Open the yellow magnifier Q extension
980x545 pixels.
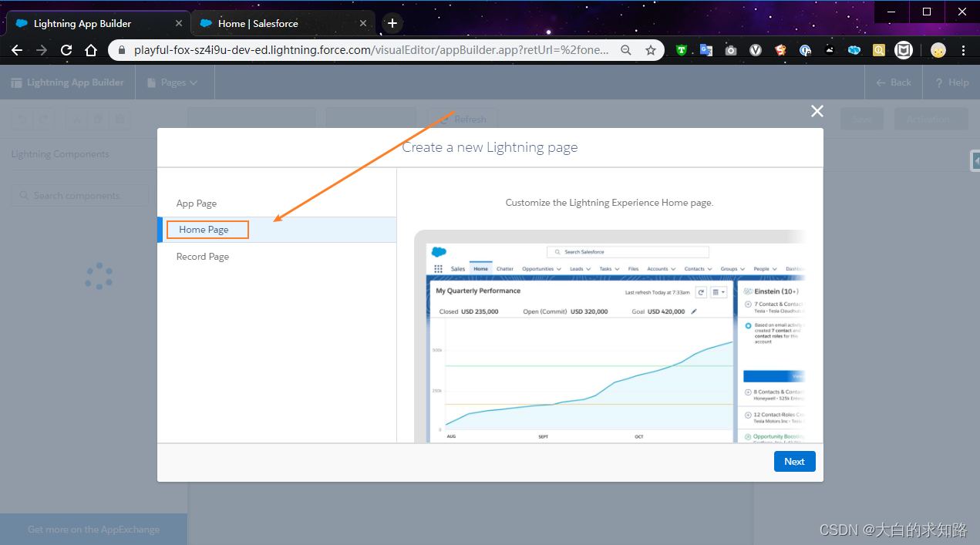[879, 50]
